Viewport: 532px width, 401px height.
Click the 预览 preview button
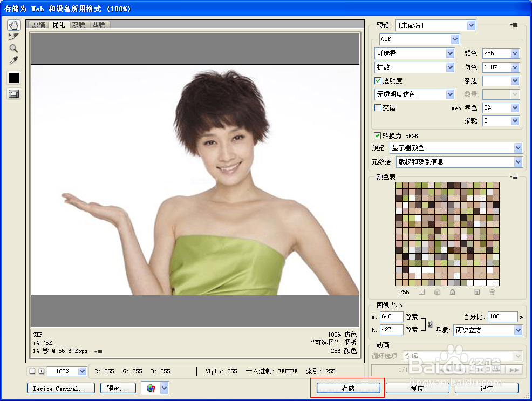[118, 388]
